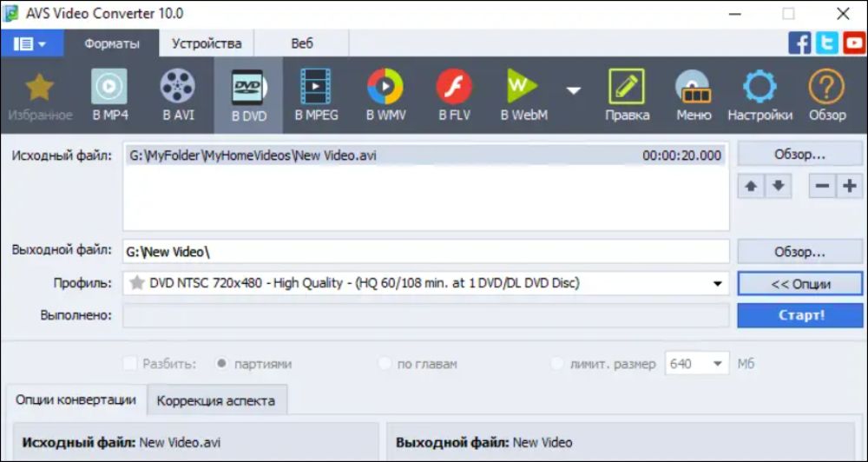The height and width of the screenshot is (462, 868).
Task: Start conversion with Старт! button
Action: [800, 316]
